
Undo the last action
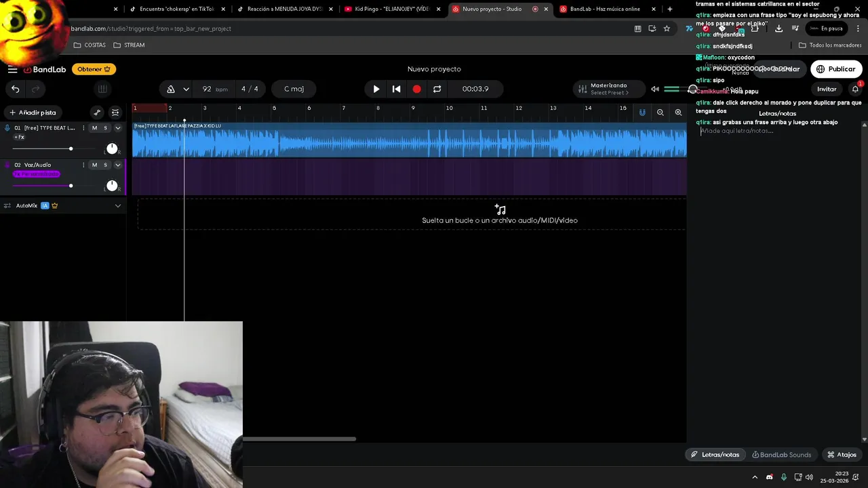pos(15,89)
